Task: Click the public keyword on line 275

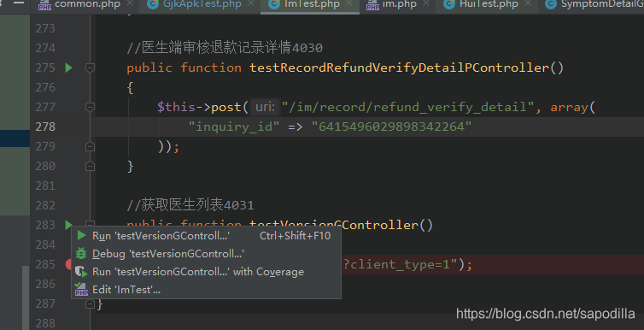Action: [x=149, y=68]
